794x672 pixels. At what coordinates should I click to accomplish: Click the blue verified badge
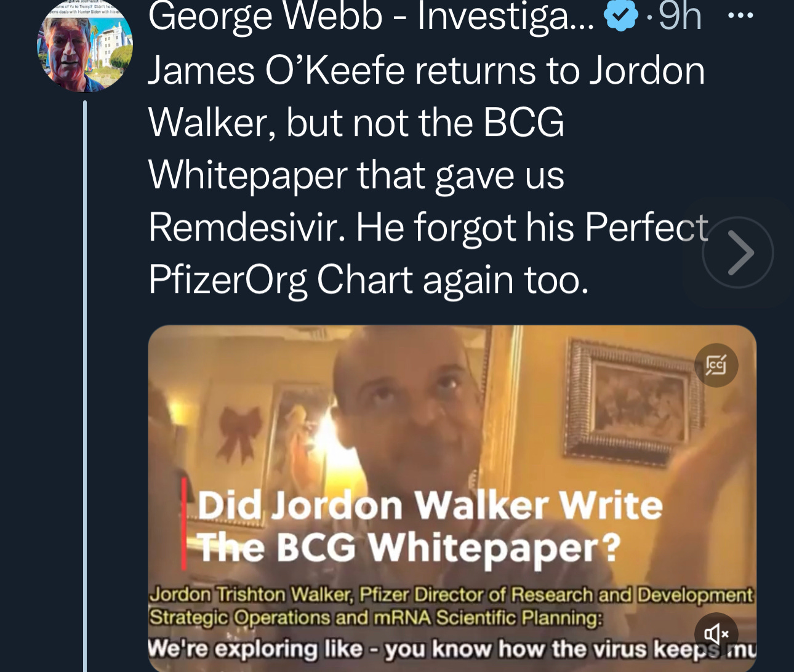coord(622,17)
